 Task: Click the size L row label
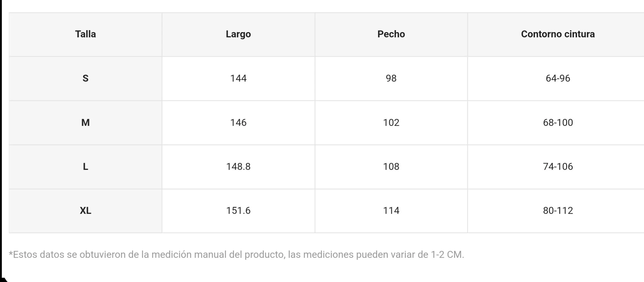point(86,167)
